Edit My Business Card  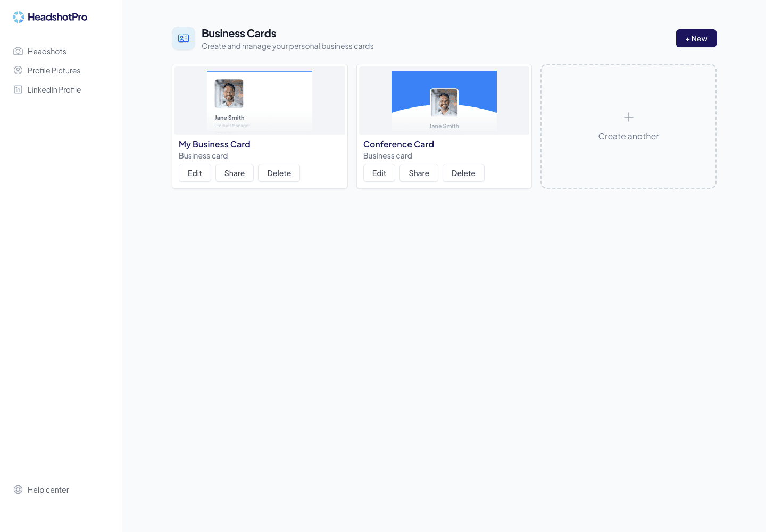[195, 173]
